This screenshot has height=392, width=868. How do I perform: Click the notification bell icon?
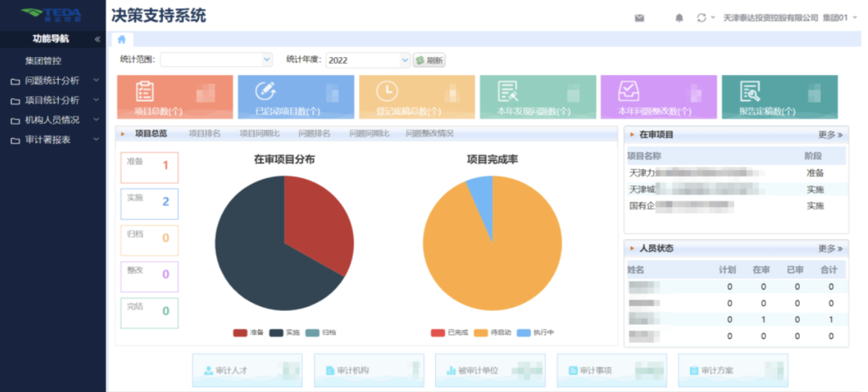679,18
